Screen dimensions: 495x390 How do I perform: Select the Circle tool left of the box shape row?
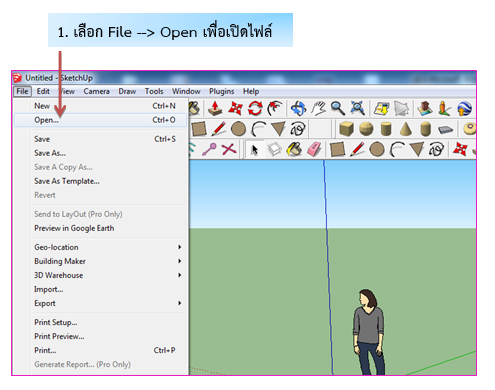point(238,129)
